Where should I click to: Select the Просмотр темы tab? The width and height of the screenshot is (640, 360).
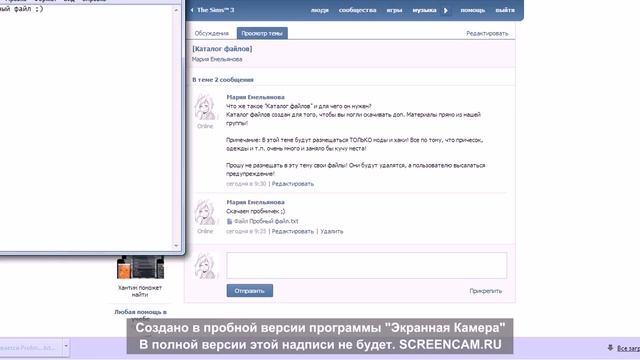tap(262, 33)
